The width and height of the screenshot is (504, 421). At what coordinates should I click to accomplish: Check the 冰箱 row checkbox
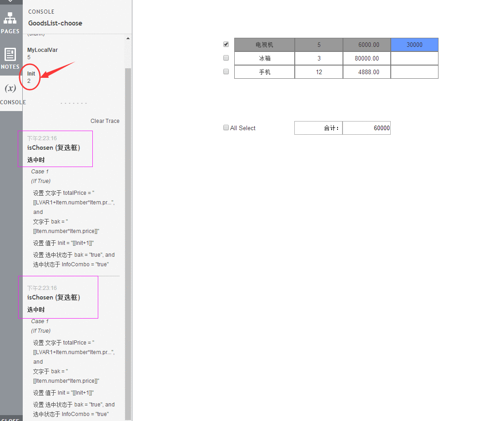pos(226,58)
